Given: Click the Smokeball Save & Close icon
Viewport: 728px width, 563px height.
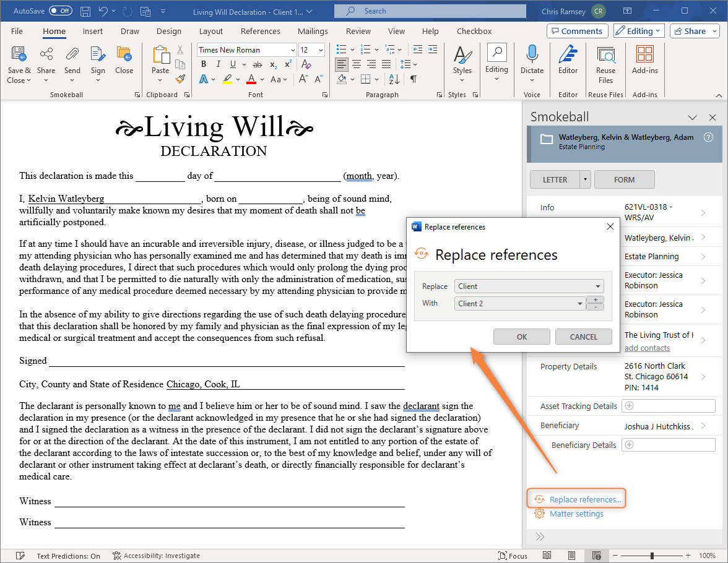Looking at the screenshot, I should click(x=19, y=54).
